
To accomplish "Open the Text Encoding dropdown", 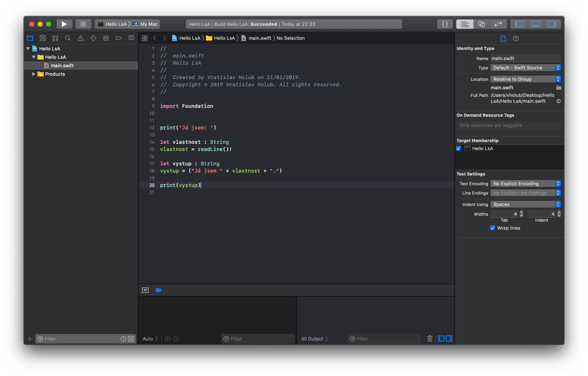I will tap(525, 184).
